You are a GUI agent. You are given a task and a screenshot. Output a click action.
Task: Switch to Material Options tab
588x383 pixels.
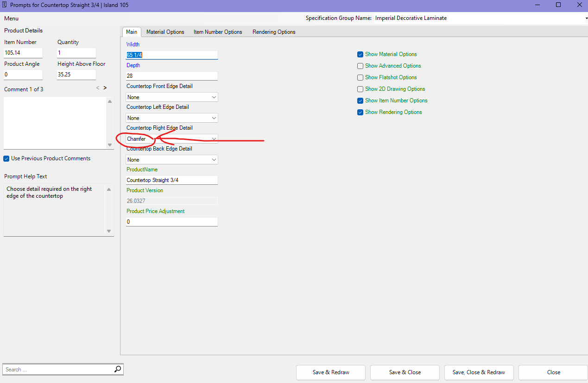pyautogui.click(x=165, y=32)
